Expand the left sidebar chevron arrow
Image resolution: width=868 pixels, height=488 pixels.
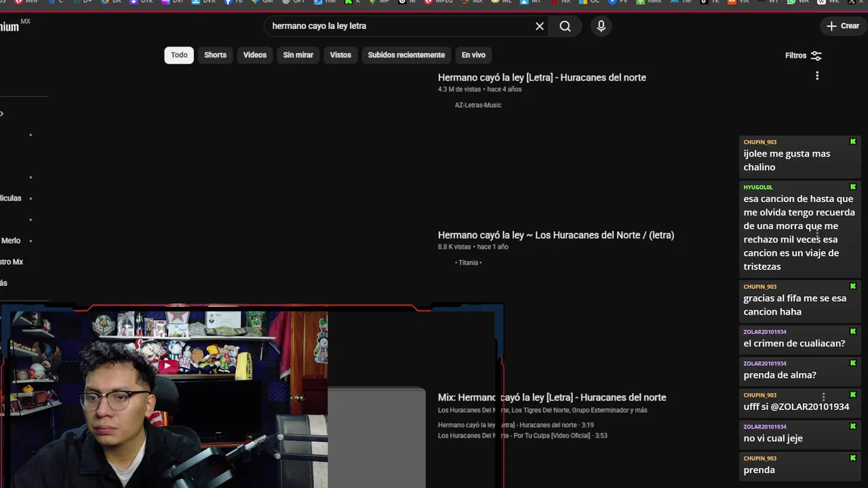pyautogui.click(x=2, y=114)
